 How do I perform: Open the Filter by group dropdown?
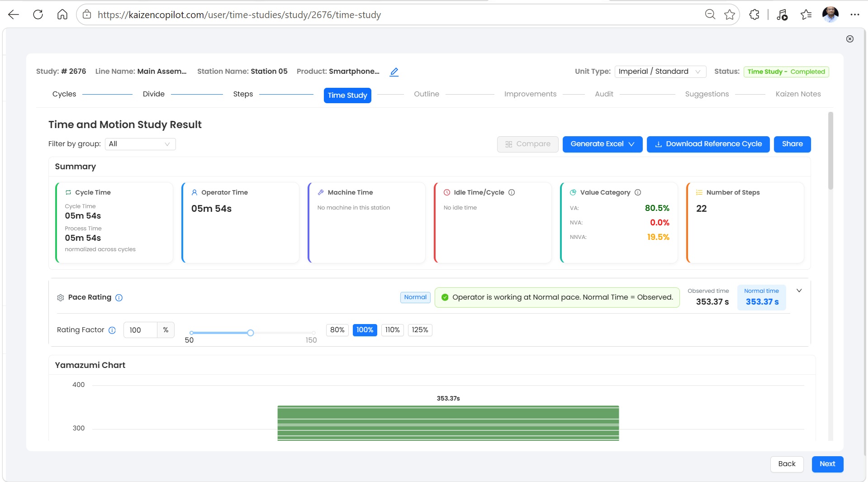click(x=140, y=144)
